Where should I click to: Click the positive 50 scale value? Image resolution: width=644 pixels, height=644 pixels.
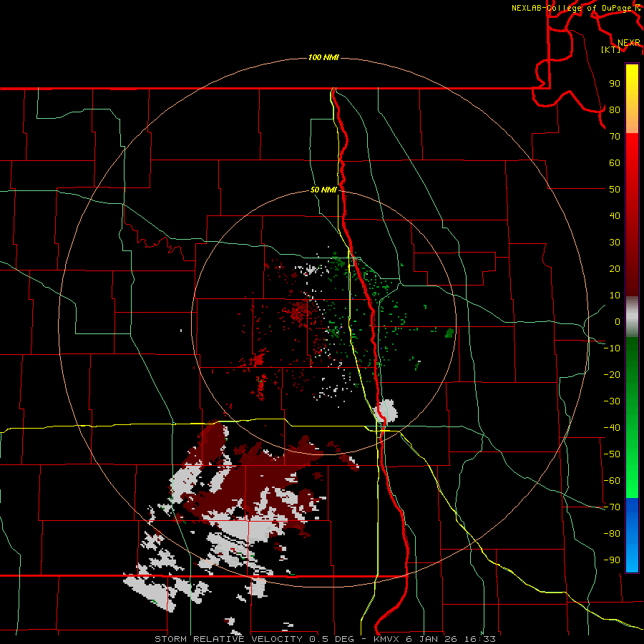click(x=615, y=190)
